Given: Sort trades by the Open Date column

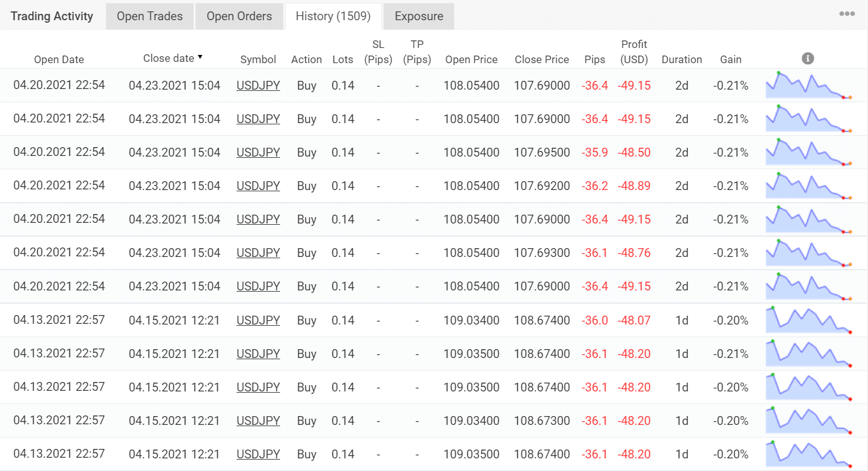Looking at the screenshot, I should [59, 59].
